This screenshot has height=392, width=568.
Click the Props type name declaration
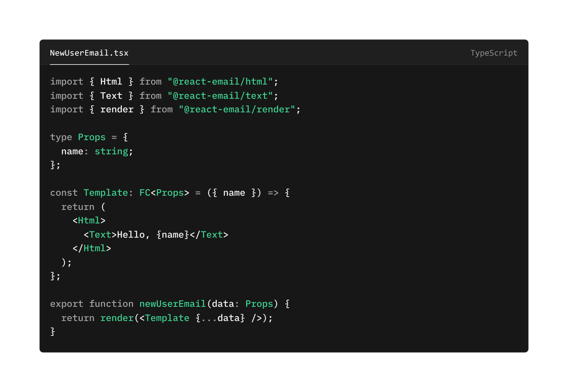point(92,137)
